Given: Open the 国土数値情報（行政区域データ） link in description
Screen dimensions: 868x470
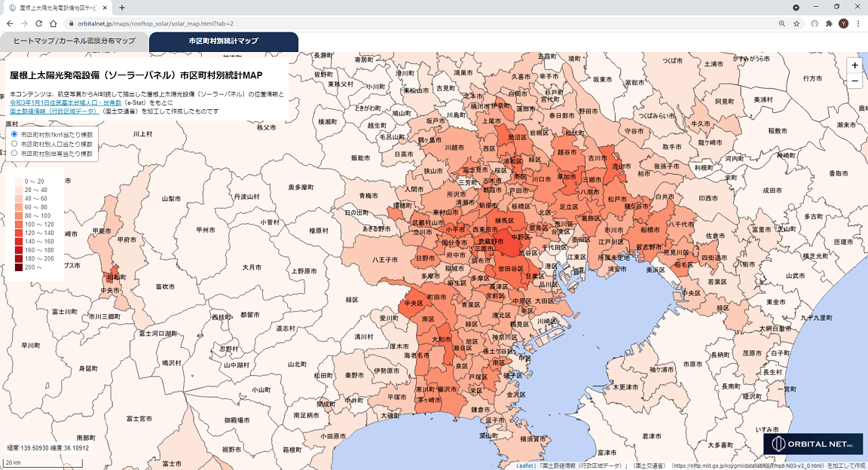Looking at the screenshot, I should click(x=54, y=111).
